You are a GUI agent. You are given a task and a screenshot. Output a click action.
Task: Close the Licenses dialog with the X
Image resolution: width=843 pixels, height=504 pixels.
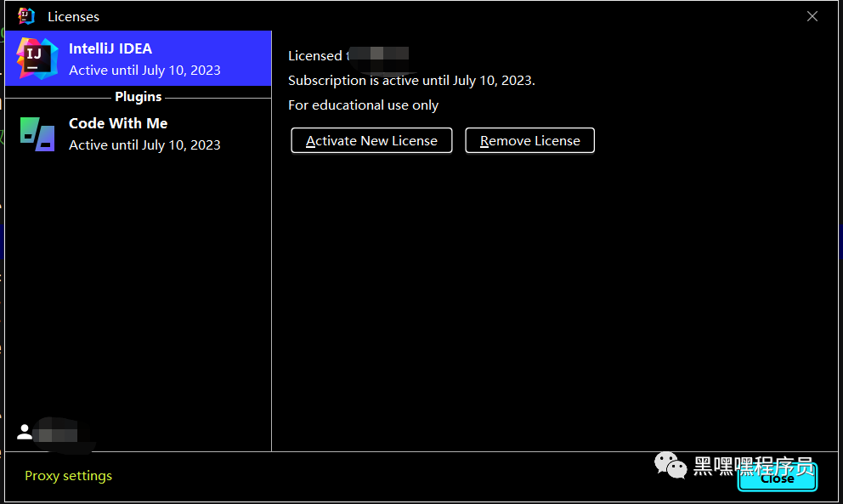(x=812, y=16)
